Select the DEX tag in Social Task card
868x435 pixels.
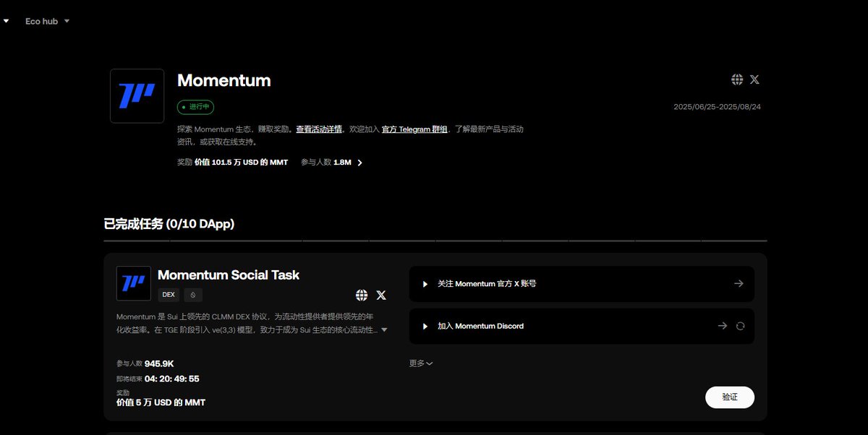click(x=169, y=295)
